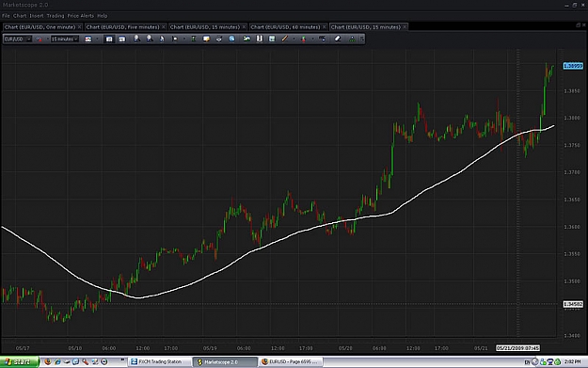Expand the chart type options arrow
The image size is (588, 368).
pyautogui.click(x=97, y=39)
